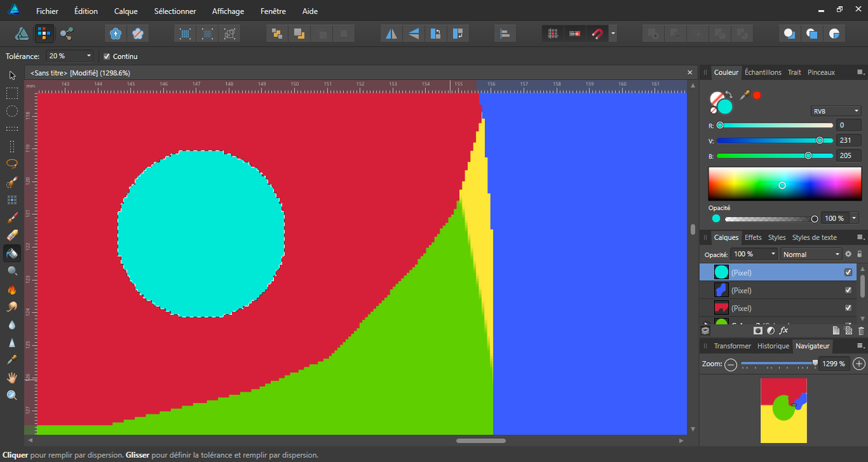
Task: Open the Navigateur panel options menu
Action: 860,345
